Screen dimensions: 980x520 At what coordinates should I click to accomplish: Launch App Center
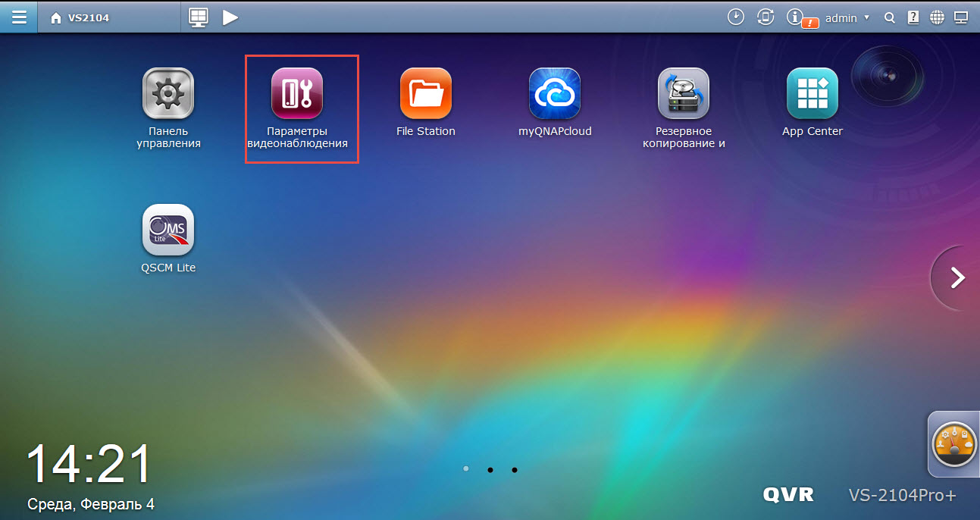pos(812,102)
